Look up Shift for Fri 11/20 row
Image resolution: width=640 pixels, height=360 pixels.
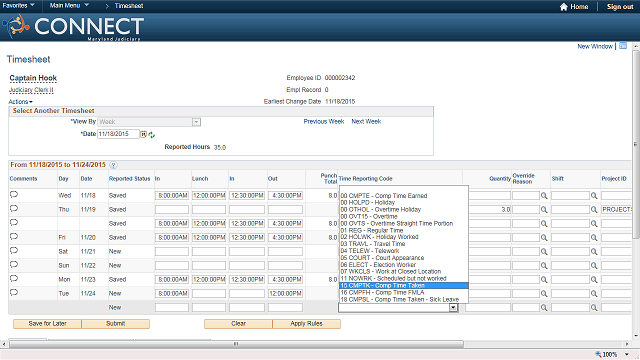tap(594, 238)
